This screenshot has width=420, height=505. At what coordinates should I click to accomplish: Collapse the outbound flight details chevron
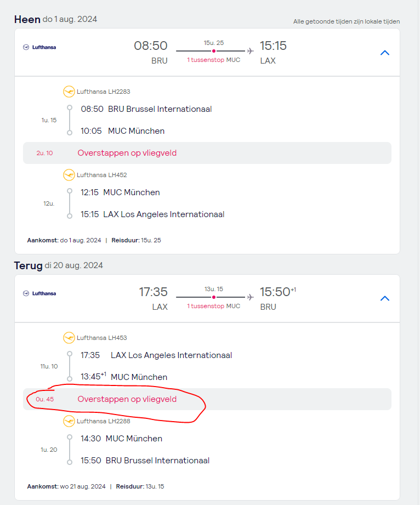(385, 53)
